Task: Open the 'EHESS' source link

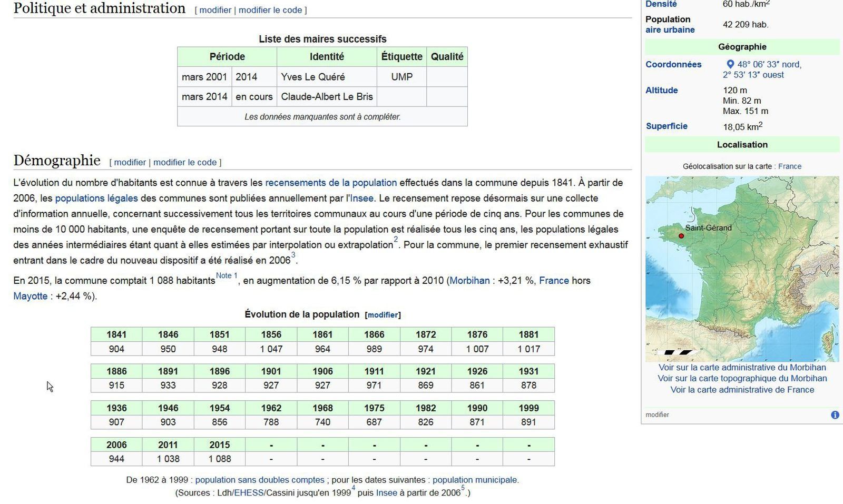Action: [x=249, y=493]
